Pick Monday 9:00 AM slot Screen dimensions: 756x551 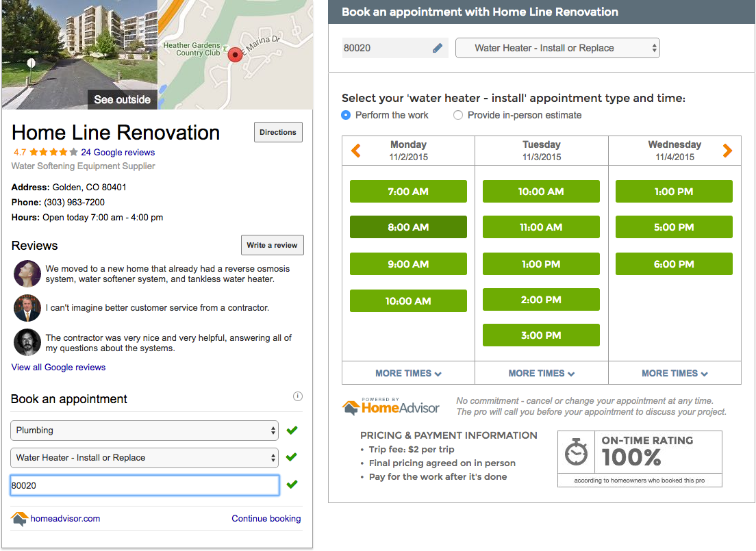coord(408,264)
